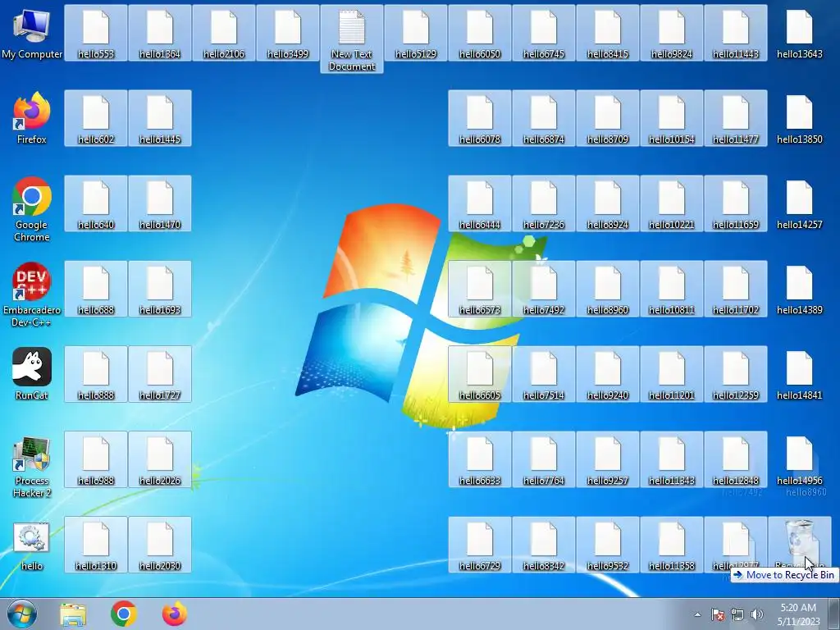Click the Show Desktop button

pos(834,614)
